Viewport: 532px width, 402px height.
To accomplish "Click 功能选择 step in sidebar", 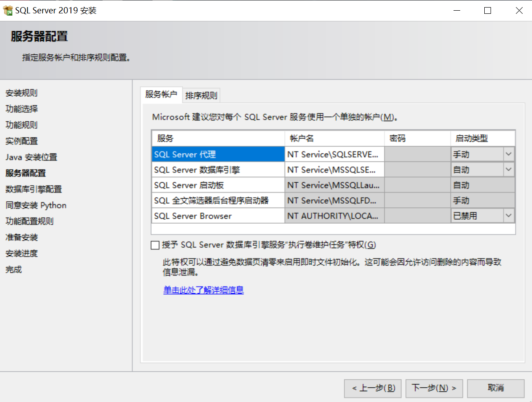I will coord(21,109).
